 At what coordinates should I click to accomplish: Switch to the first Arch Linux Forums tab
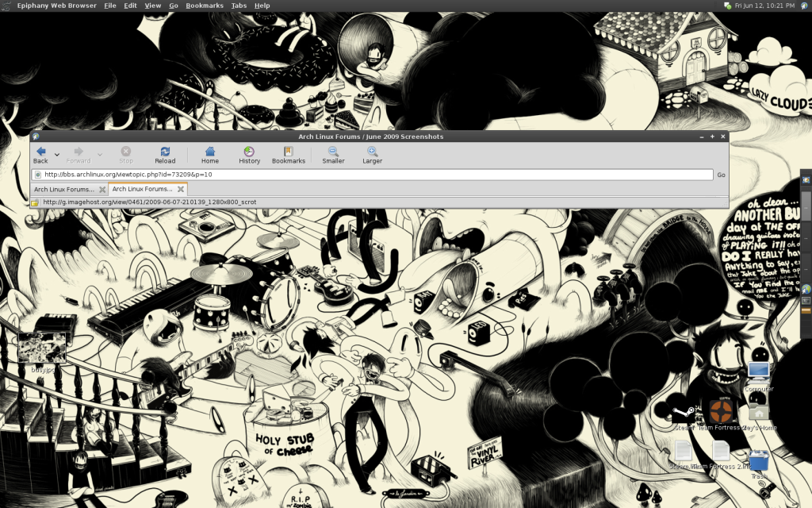[65, 190]
